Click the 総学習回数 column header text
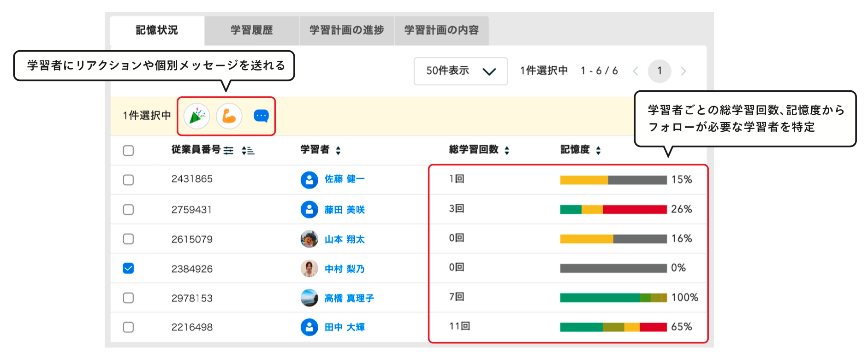This screenshot has width=868, height=360. tap(474, 149)
